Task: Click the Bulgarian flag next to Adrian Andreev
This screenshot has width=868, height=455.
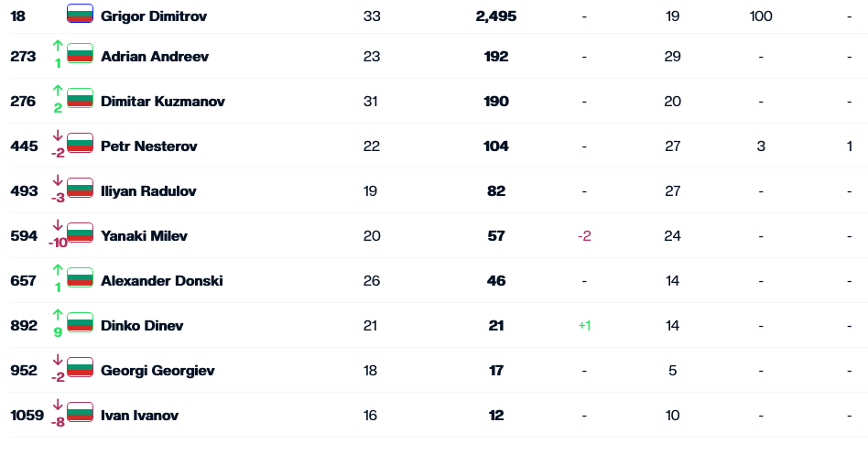Action: point(81,54)
